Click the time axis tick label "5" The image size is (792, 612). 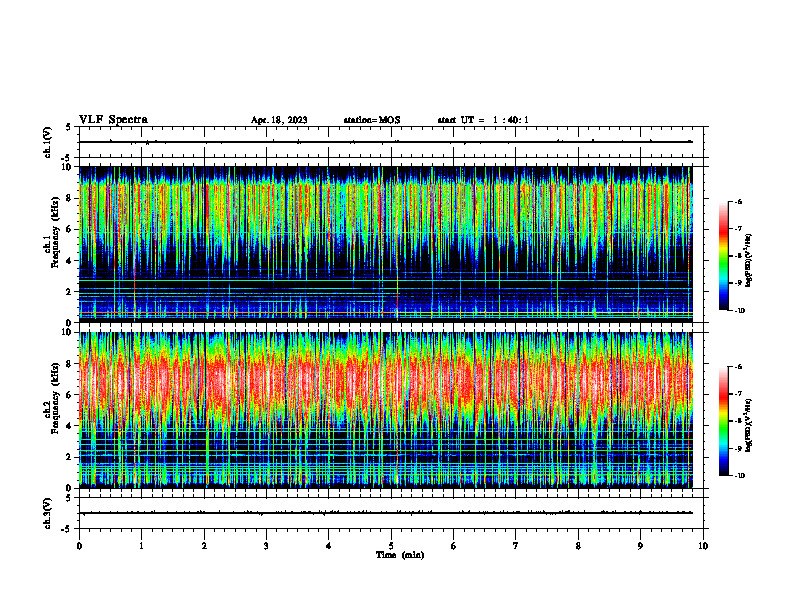391,545
